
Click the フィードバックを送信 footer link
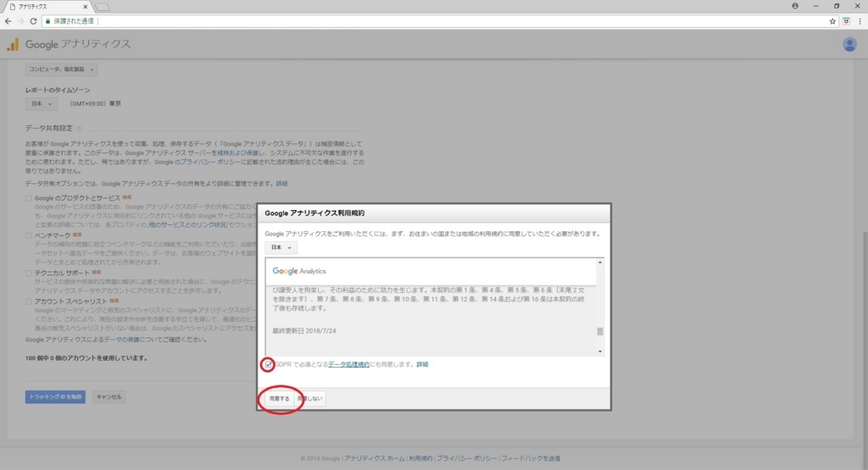[531, 458]
